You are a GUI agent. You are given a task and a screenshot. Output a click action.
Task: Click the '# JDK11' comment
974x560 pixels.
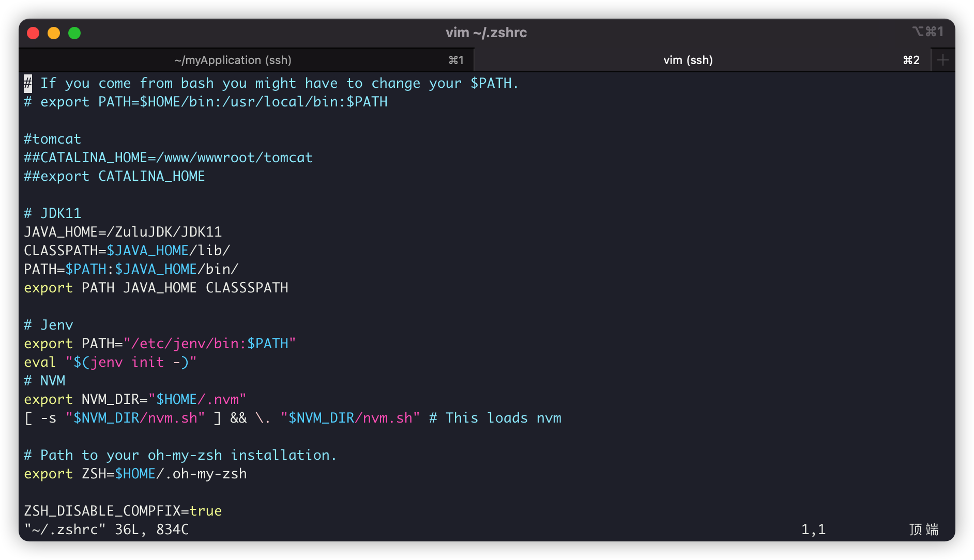(x=53, y=213)
